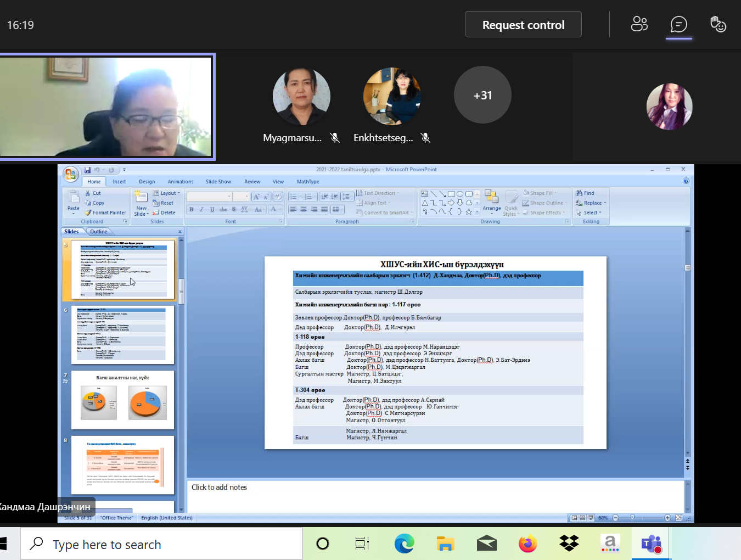Screen dimensions: 741x560
Task: Open the Select dropdown in Editing
Action: (588, 213)
